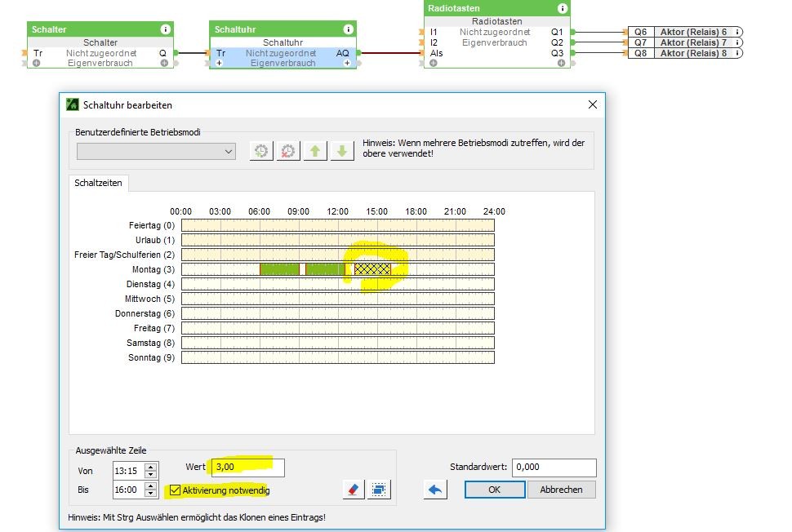Increase the Von time with up arrow
792x532 pixels.
pos(150,467)
